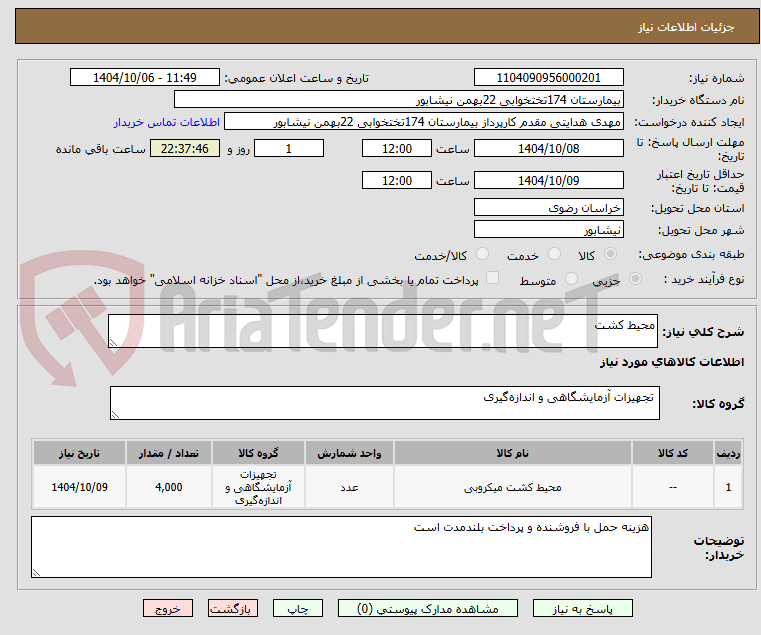
Task: Open مشاهده مدارک پیوستی (0) button
Action: (x=428, y=608)
